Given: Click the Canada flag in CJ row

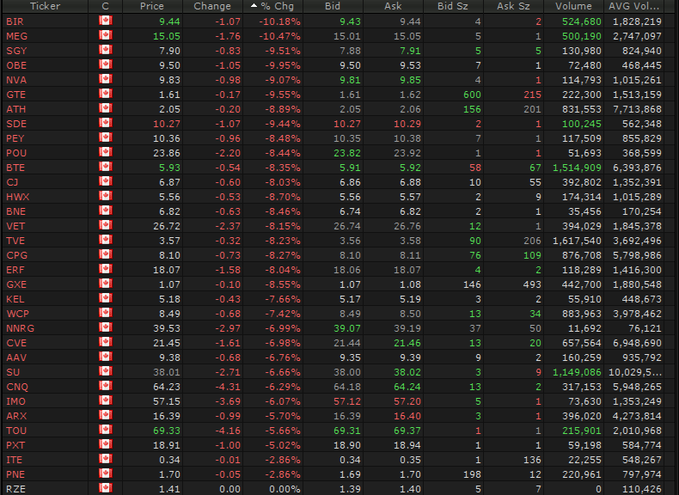Looking at the screenshot, I should 105,181.
